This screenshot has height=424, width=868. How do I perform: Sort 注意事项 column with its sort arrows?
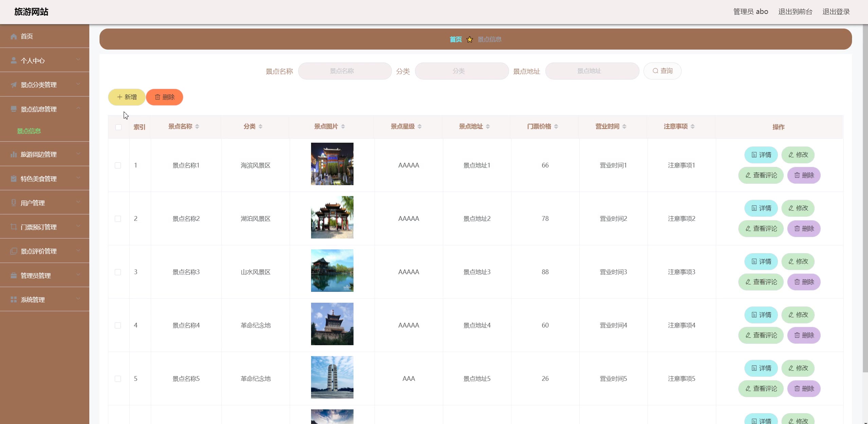pos(693,126)
